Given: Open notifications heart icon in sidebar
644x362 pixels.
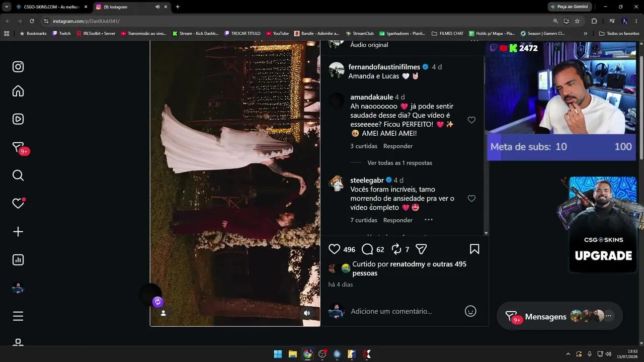Looking at the screenshot, I should tap(18, 204).
